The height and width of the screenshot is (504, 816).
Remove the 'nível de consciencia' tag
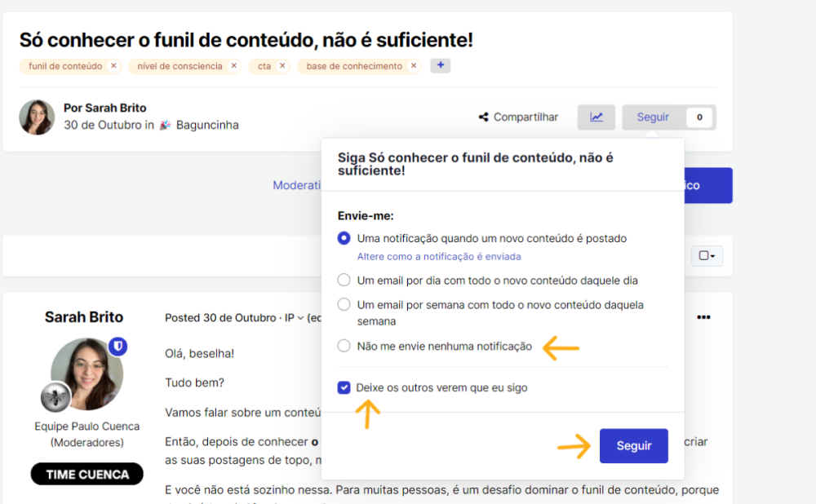click(233, 66)
